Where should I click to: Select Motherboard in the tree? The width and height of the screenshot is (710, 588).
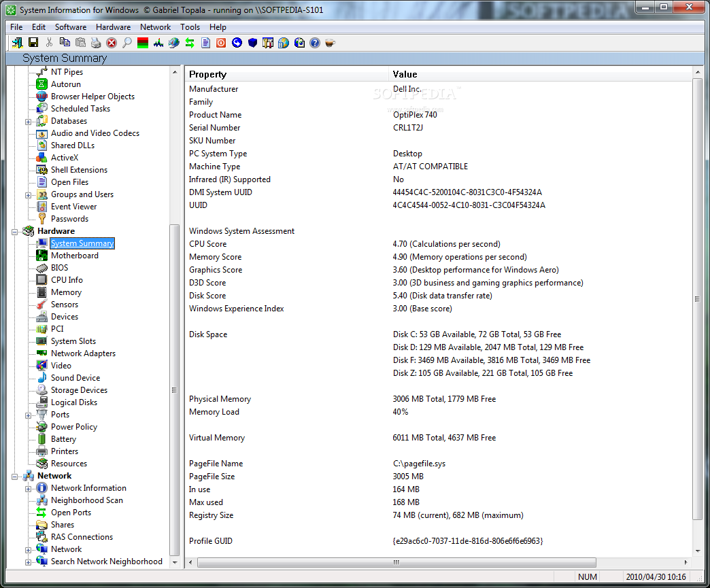[74, 256]
